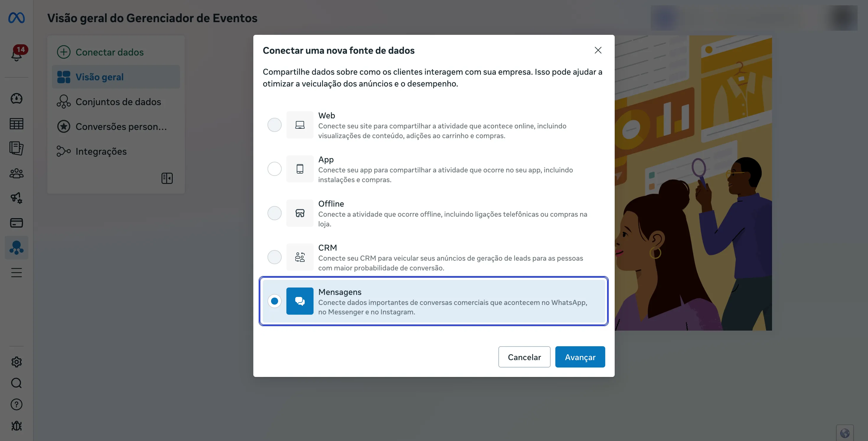Open the all tools hamburger menu
The image size is (868, 441).
[x=17, y=272]
